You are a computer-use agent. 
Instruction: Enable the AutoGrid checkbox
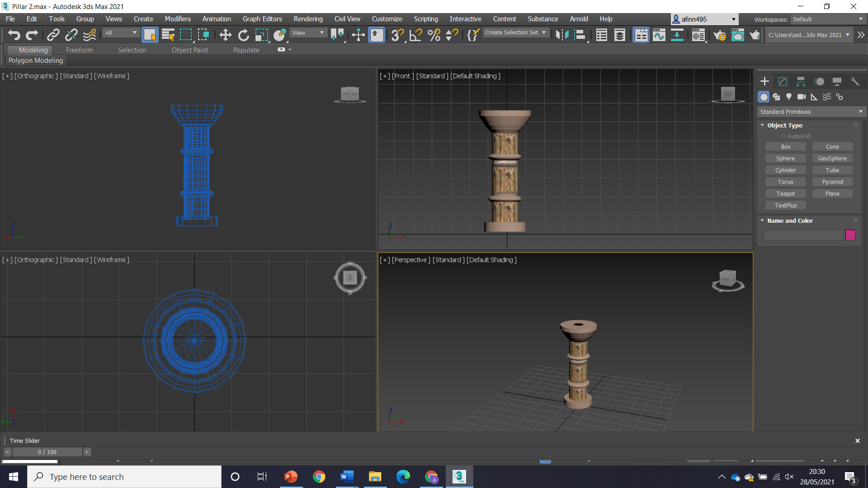tap(783, 136)
